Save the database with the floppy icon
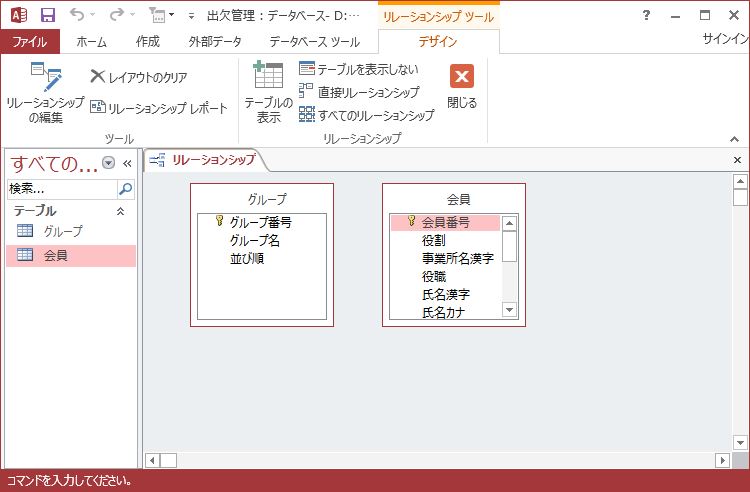Viewport: 750px width, 492px height. pyautogui.click(x=48, y=15)
